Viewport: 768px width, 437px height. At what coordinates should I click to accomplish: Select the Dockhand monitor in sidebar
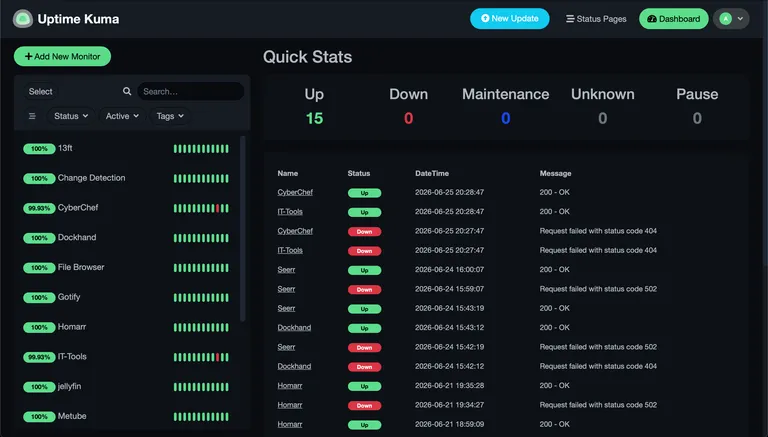pos(126,238)
